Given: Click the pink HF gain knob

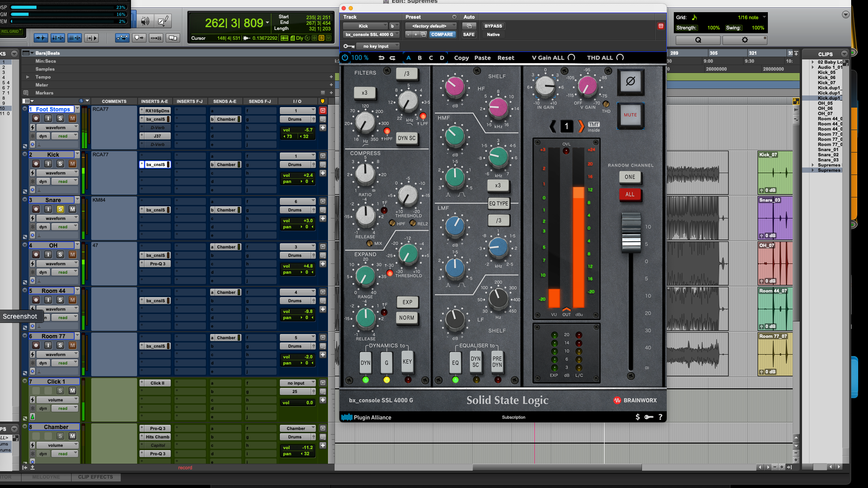Looking at the screenshot, I should tap(455, 86).
